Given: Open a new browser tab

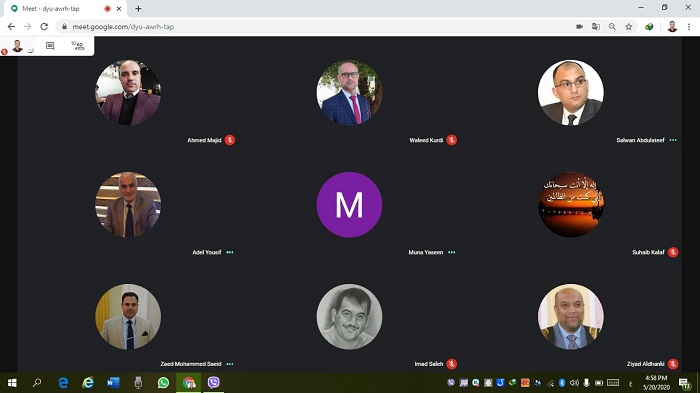Looking at the screenshot, I should [138, 8].
